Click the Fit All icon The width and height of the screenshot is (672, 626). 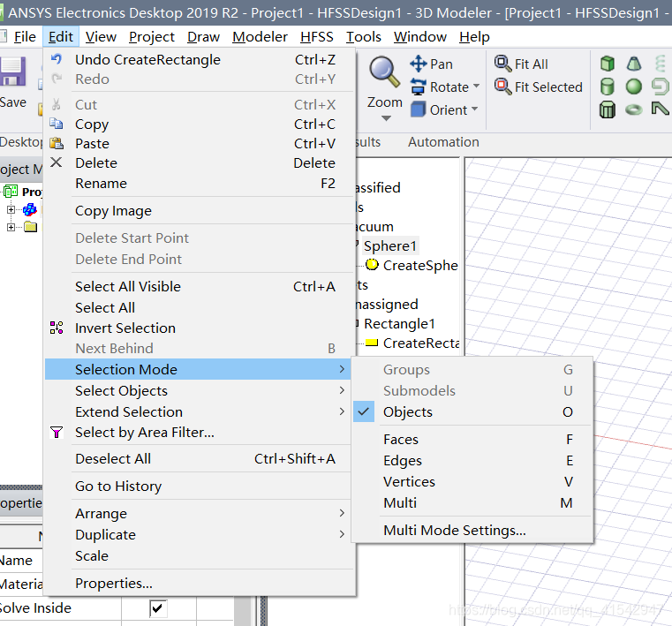tap(502, 64)
